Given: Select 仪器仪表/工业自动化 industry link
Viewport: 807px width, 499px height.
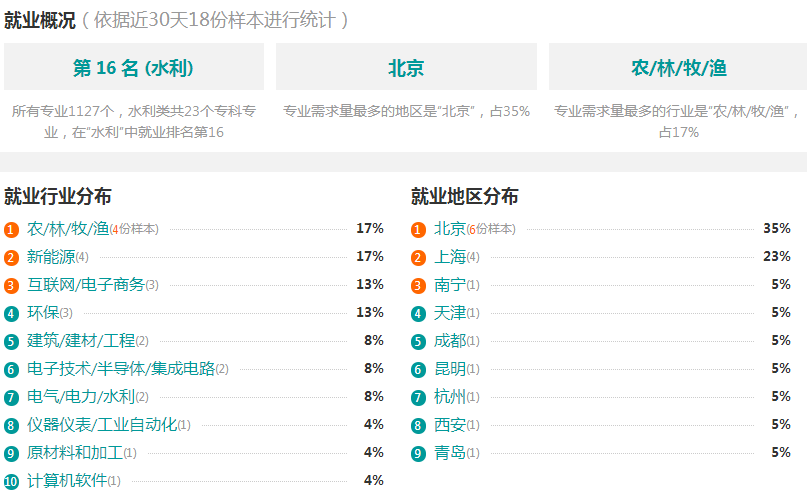Looking at the screenshot, I should (102, 424).
